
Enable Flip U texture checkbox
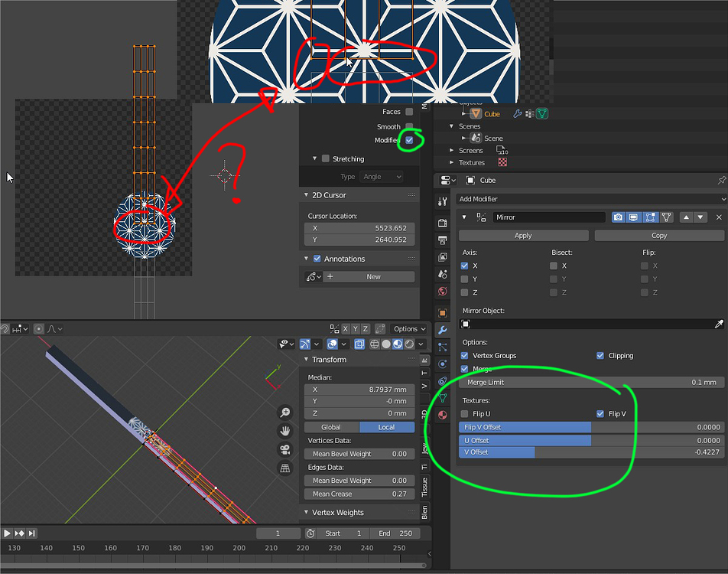pyautogui.click(x=464, y=413)
